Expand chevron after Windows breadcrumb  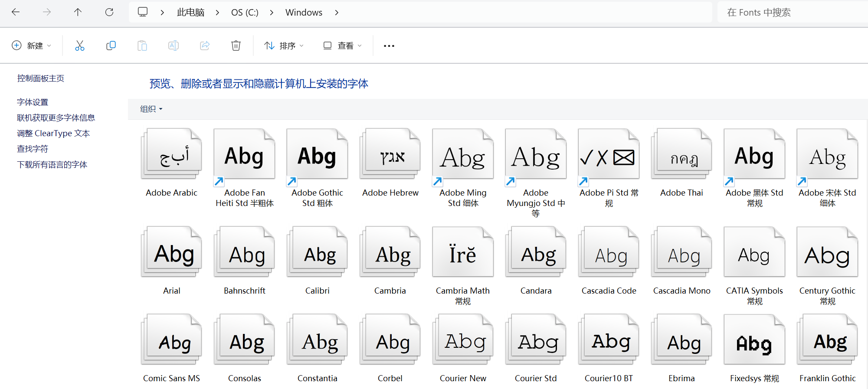[337, 13]
